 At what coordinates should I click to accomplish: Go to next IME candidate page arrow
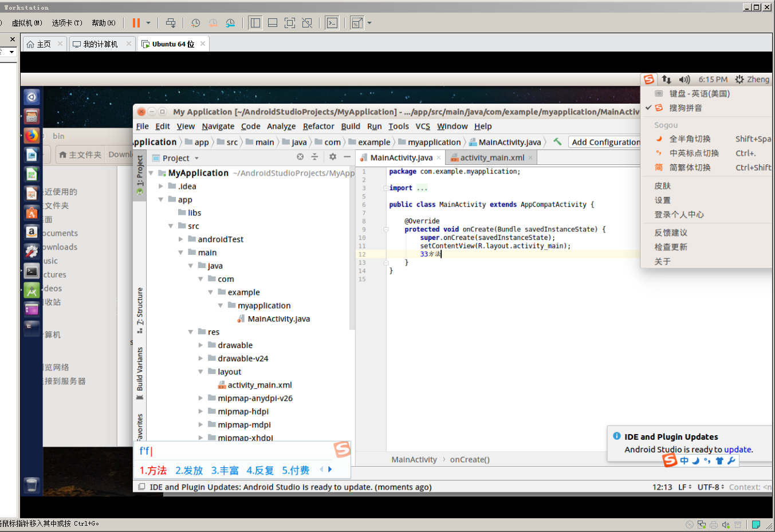coord(330,469)
